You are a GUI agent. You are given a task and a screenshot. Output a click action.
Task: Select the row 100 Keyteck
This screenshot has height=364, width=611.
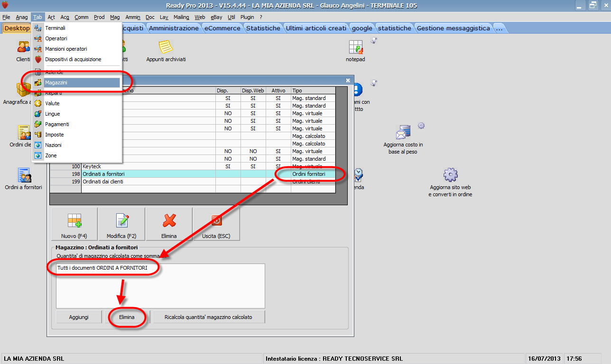pos(194,166)
